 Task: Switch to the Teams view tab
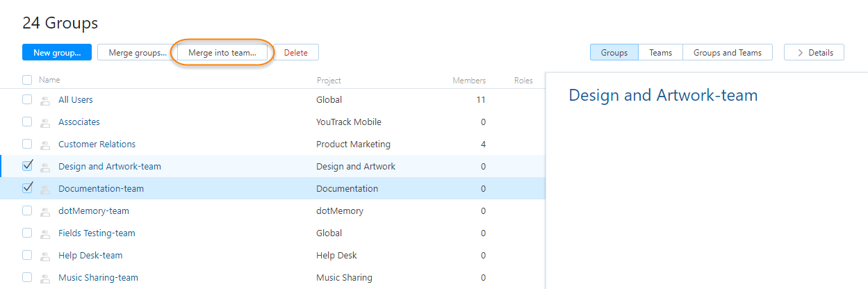click(660, 53)
